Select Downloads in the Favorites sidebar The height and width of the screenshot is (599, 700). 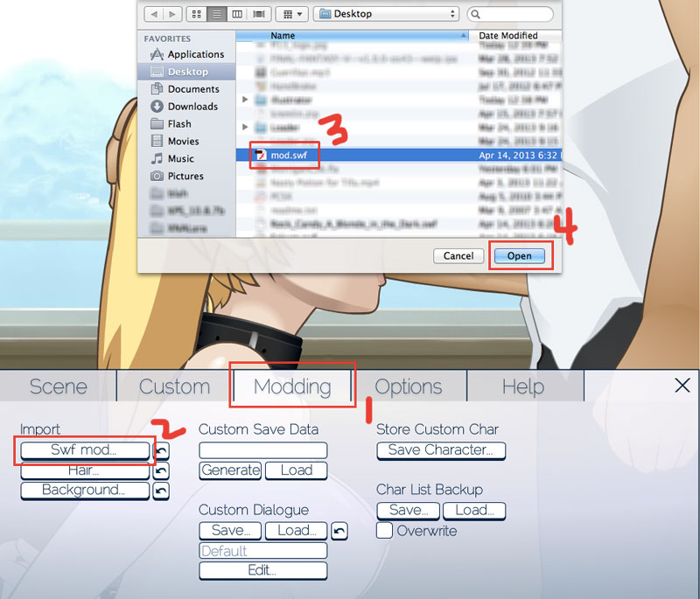coord(192,106)
